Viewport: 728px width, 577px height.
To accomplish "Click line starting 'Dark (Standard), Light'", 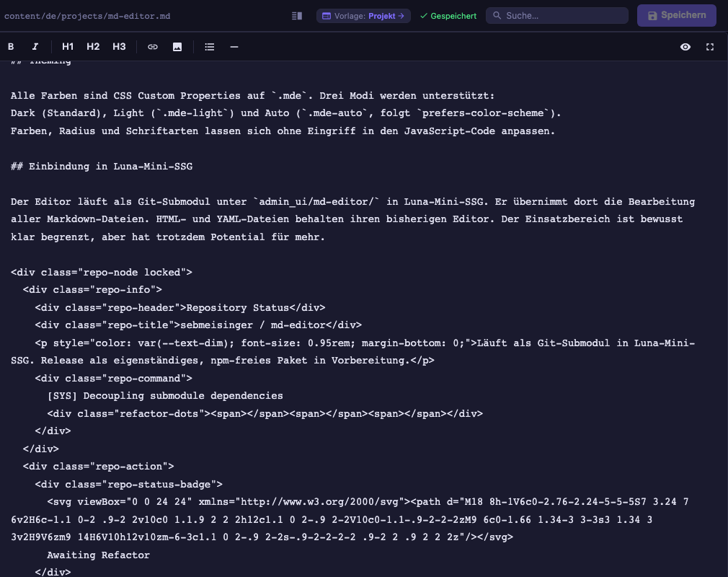I will (x=286, y=113).
